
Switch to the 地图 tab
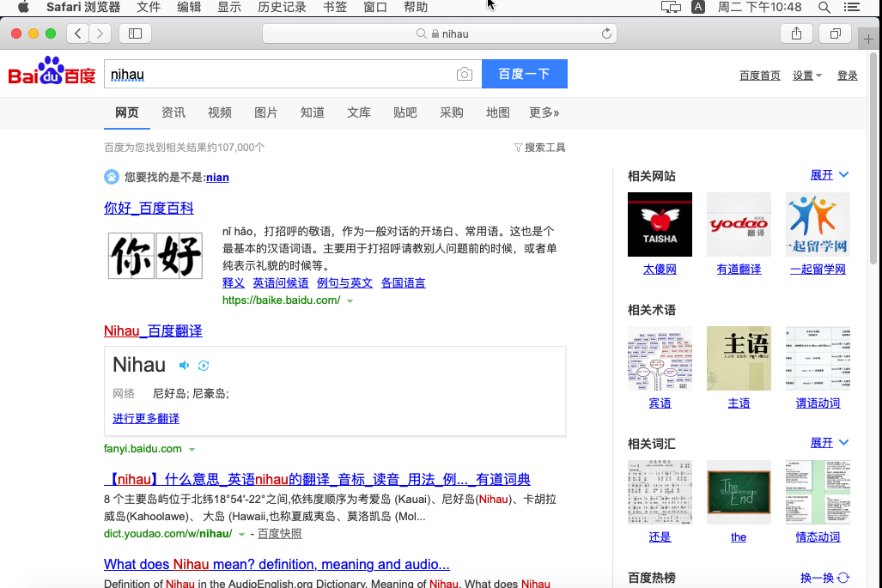tap(498, 112)
